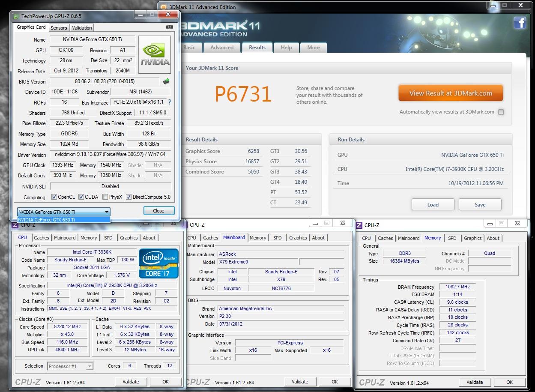Screen dimensions: 535x392
Task: Click the CAS# Latency 9.0 clocks value
Action: [x=458, y=302]
